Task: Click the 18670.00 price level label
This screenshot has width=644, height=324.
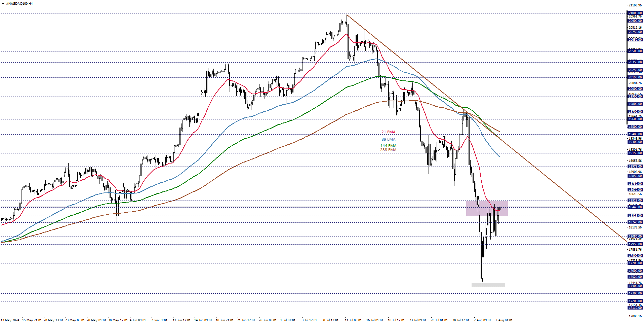Action: (x=635, y=190)
